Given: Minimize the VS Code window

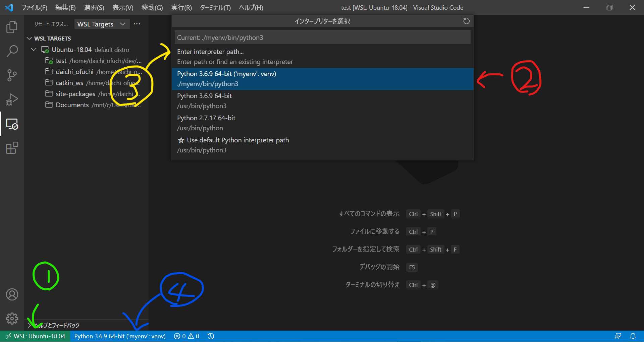Looking at the screenshot, I should coord(586,7).
